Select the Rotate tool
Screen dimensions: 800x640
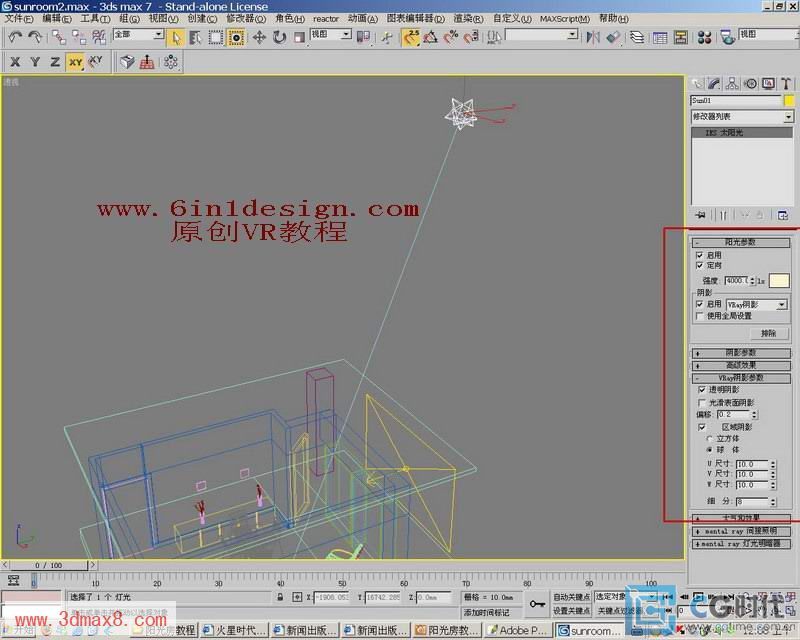coord(279,38)
